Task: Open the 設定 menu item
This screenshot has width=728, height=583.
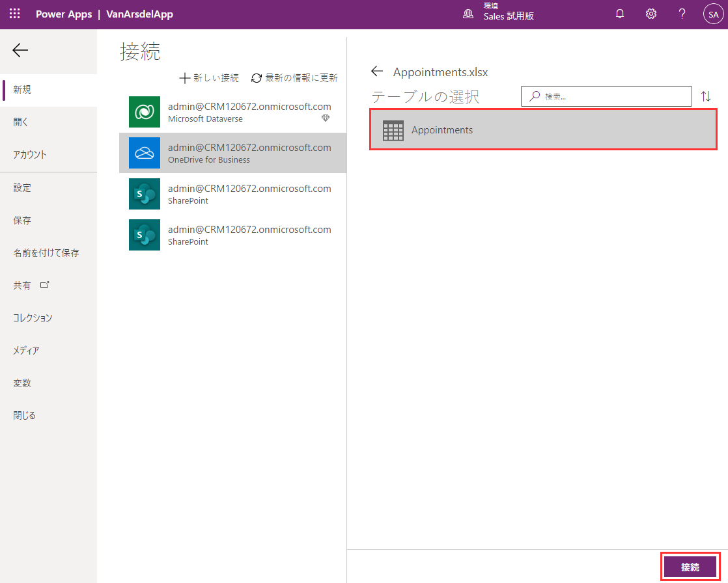Action: point(49,188)
